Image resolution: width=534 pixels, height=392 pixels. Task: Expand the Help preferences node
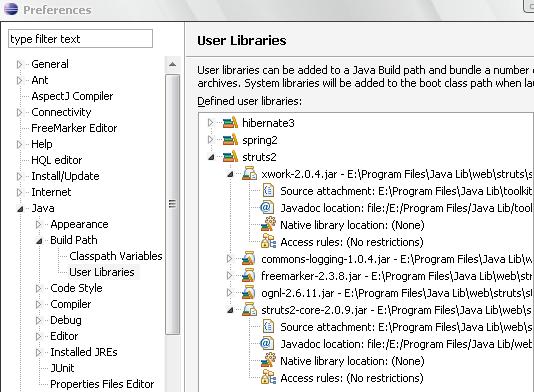(19, 144)
